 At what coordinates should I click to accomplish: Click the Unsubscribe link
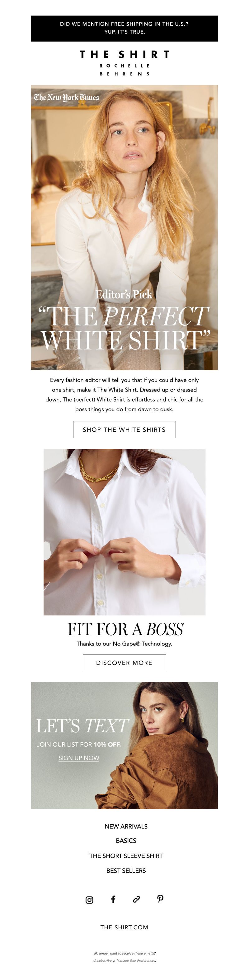pos(102,961)
